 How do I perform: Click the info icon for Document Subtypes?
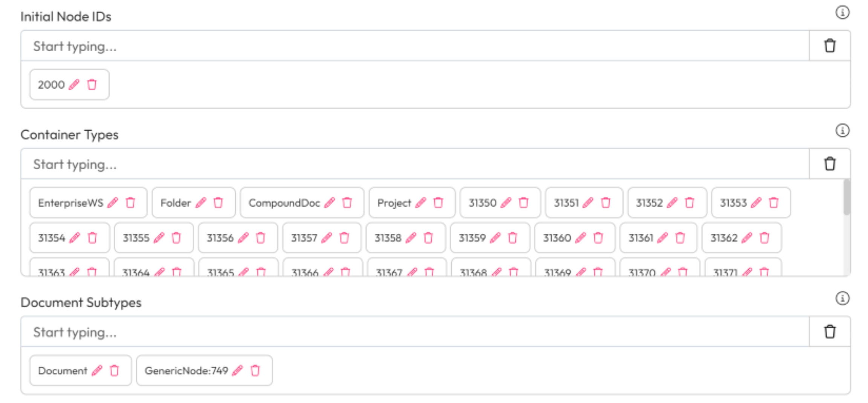[x=842, y=299]
